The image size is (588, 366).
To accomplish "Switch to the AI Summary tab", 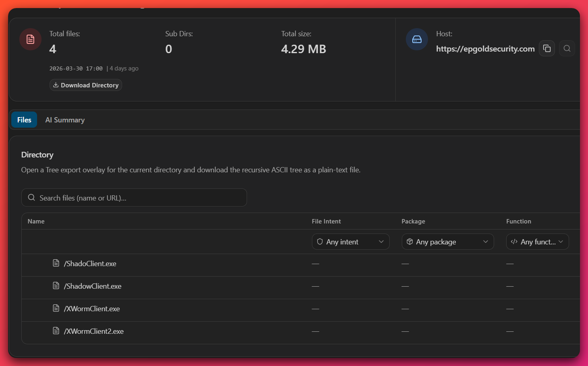I will 65,120.
